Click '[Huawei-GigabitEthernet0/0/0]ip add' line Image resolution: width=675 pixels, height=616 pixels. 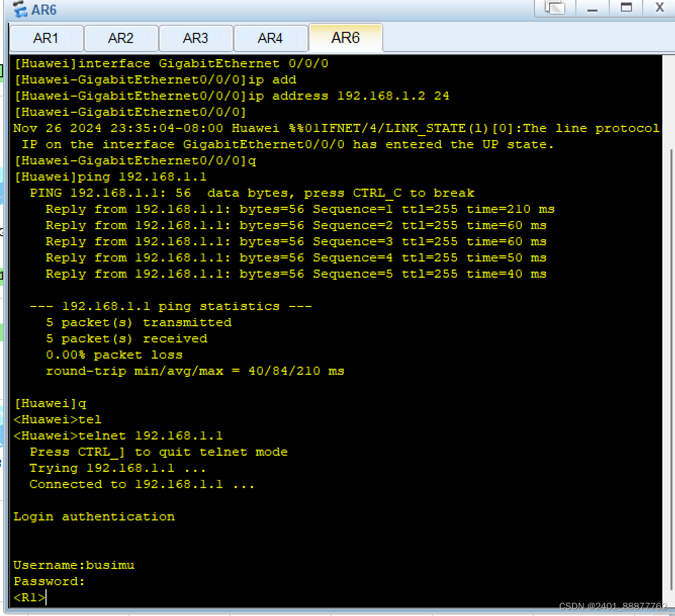(x=155, y=80)
